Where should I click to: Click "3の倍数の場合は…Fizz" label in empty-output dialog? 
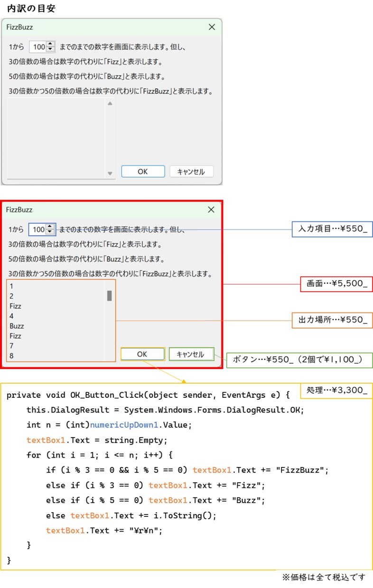(86, 62)
